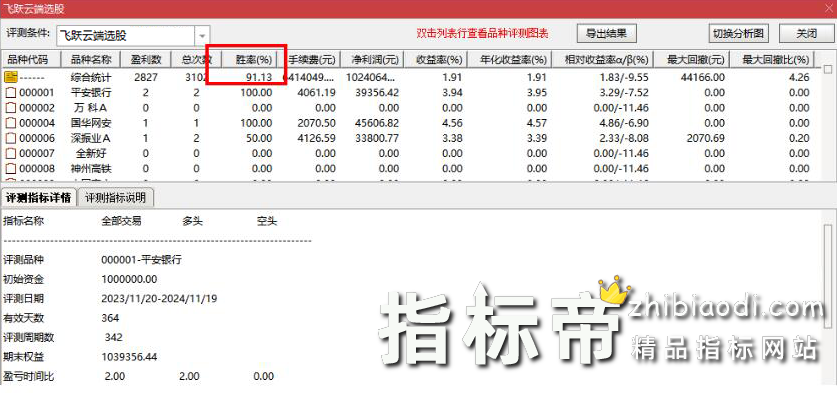Sort by the 胜率(%) column header
837x393 pixels.
click(254, 59)
